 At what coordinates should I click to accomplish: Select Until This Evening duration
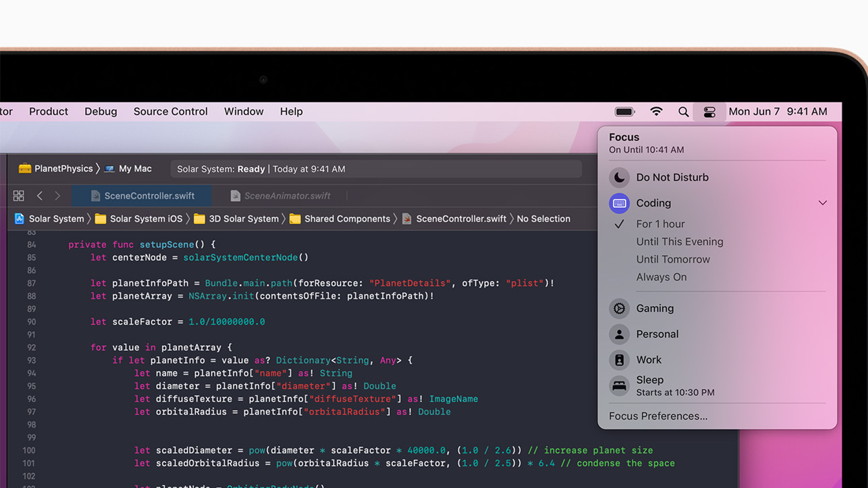(680, 242)
